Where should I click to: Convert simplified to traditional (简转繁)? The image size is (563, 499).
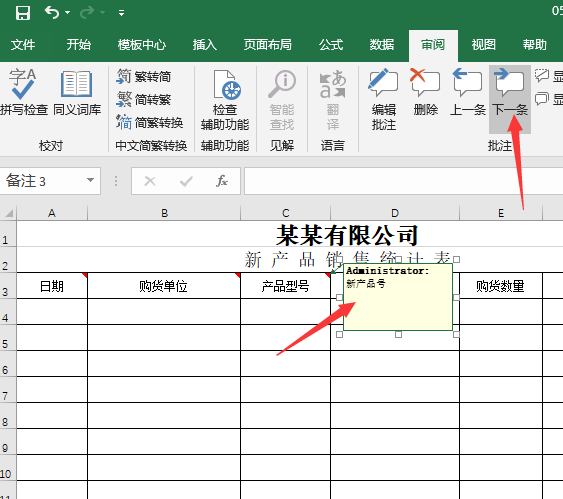pos(144,99)
